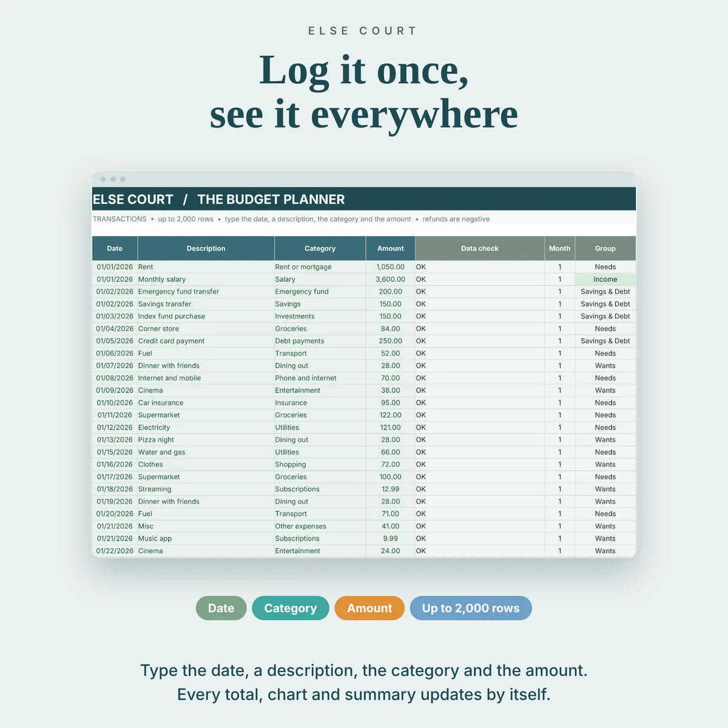728x728 pixels.
Task: Click the TRANSACTIONS label in subtitle row
Action: pyautogui.click(x=120, y=219)
